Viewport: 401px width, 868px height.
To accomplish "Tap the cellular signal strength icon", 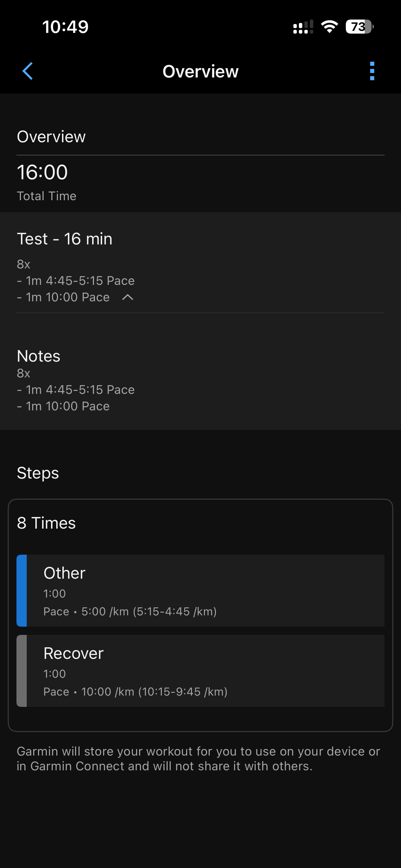I will click(303, 27).
